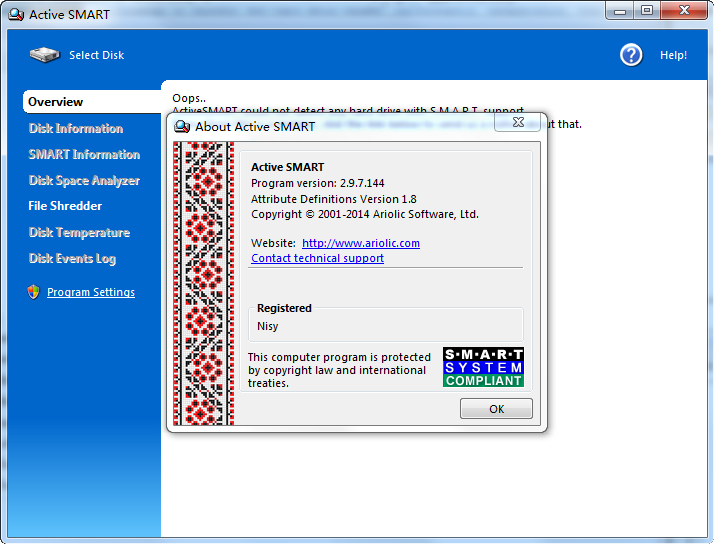
Task: Open the SMART Information page
Action: click(x=84, y=154)
